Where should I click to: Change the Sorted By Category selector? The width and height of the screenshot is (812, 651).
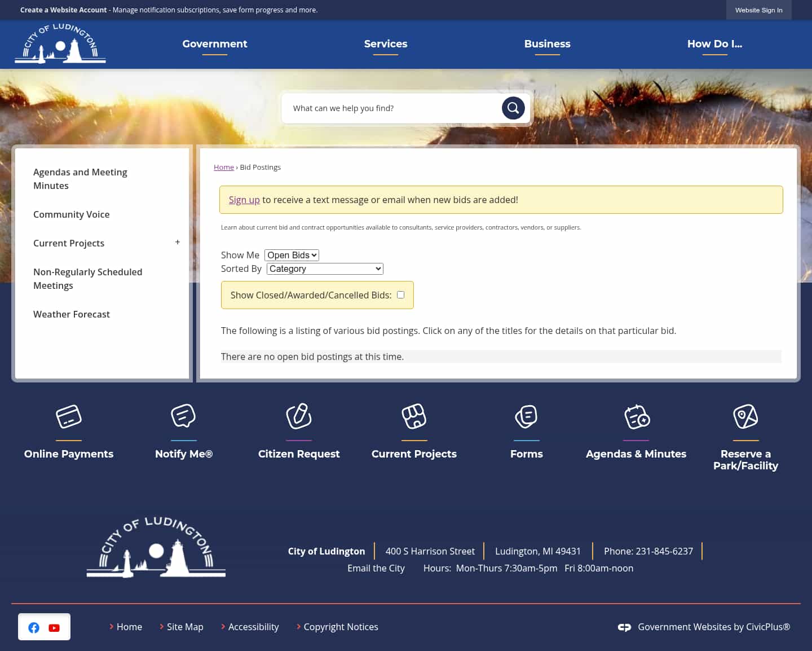click(x=324, y=269)
